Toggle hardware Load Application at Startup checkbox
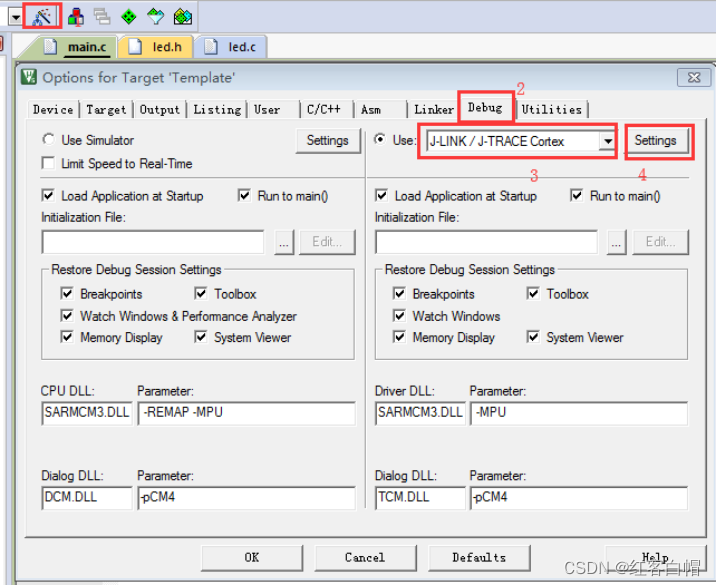Screen dimensions: 716x586 pyautogui.click(x=381, y=195)
